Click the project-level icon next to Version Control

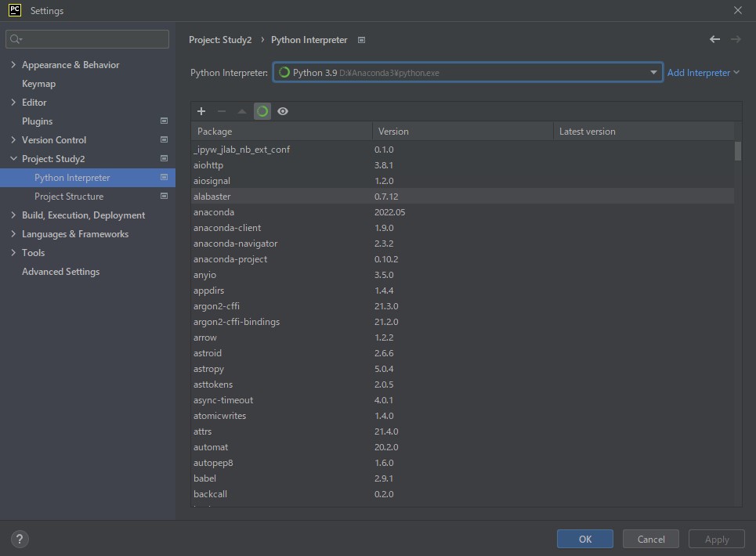(164, 139)
